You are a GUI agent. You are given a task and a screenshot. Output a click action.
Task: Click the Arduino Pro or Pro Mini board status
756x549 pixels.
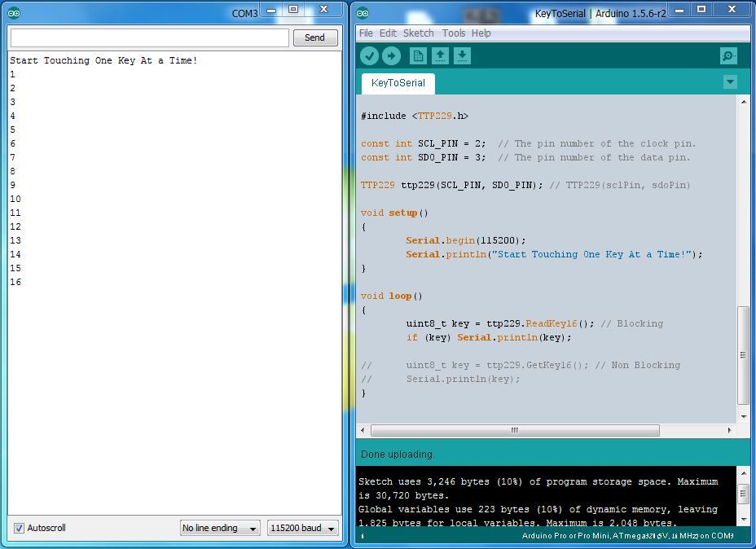pyautogui.click(x=628, y=536)
